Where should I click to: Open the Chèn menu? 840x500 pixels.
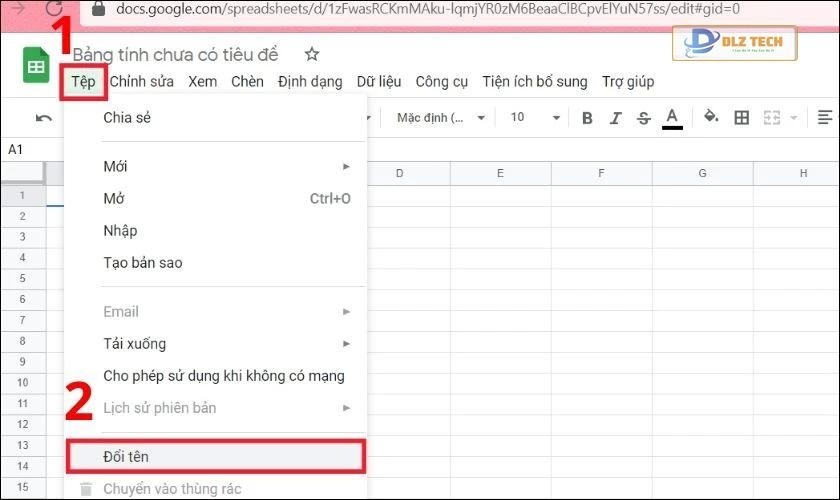[x=247, y=81]
